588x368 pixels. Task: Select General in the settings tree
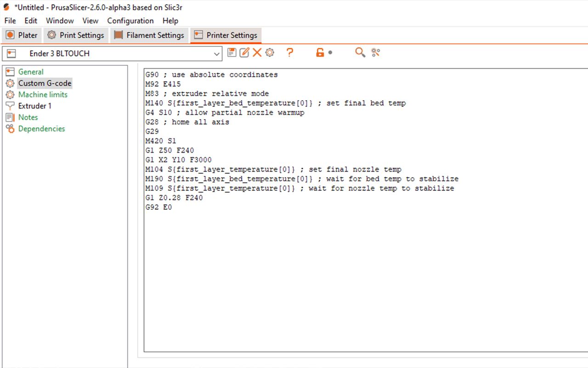point(31,72)
